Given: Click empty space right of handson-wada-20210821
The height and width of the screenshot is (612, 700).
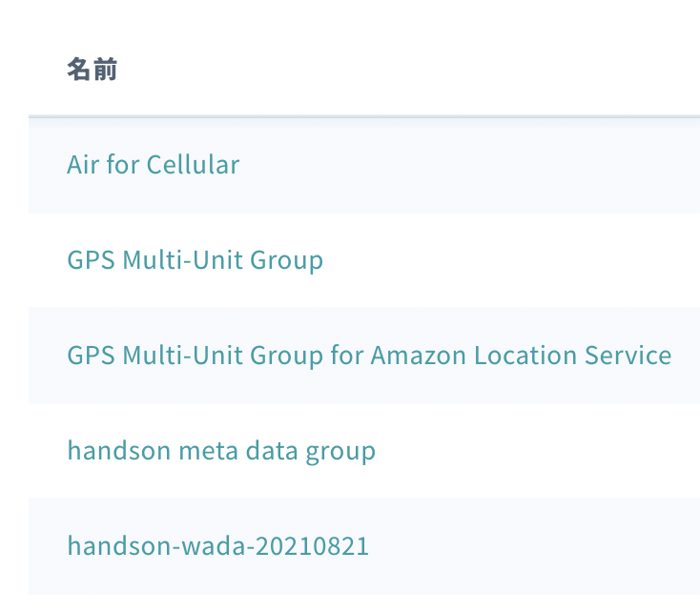Looking at the screenshot, I should (534, 545).
